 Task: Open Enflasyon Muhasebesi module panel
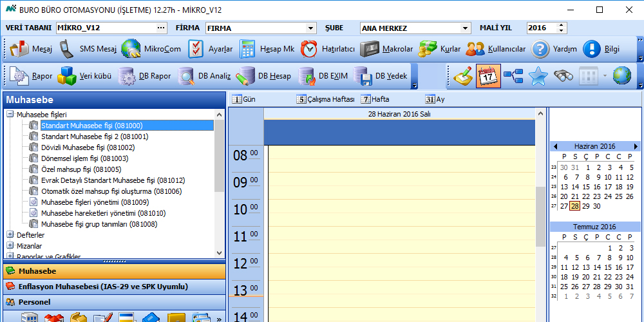(114, 287)
